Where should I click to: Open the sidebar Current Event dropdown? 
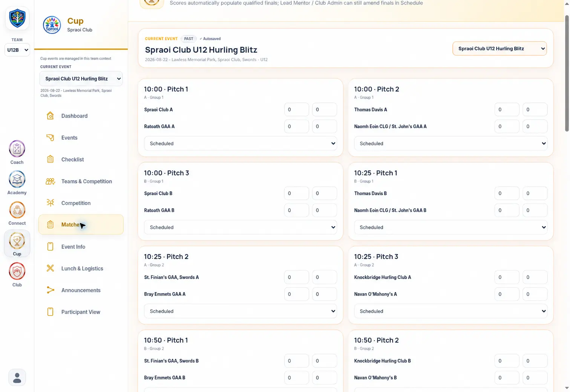tap(81, 79)
